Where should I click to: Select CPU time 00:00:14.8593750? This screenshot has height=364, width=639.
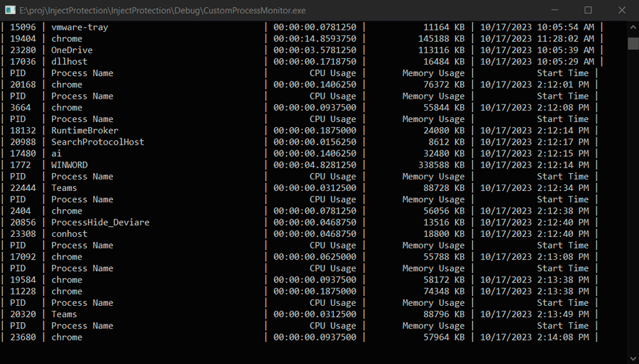tap(315, 39)
